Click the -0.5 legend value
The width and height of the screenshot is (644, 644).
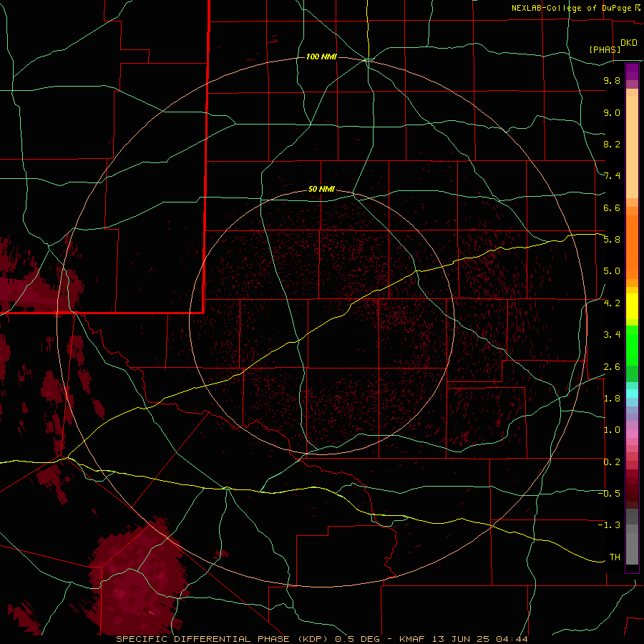(x=609, y=494)
